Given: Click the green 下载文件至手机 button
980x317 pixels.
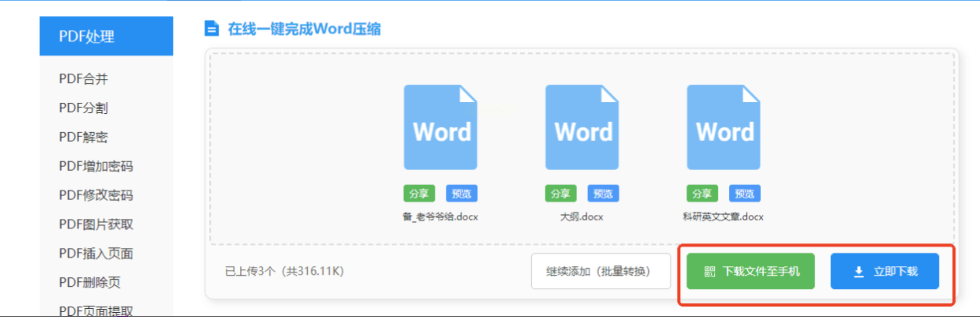Looking at the screenshot, I should point(751,271).
